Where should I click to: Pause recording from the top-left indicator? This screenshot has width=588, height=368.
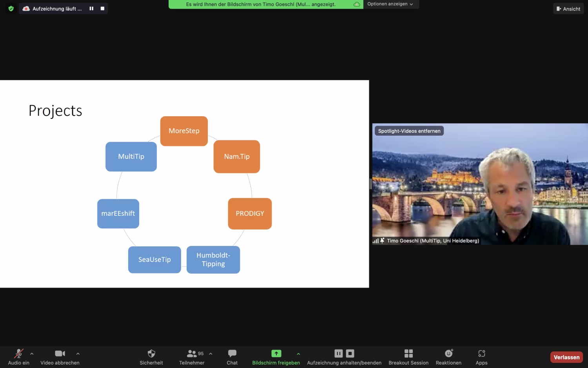pos(91,9)
